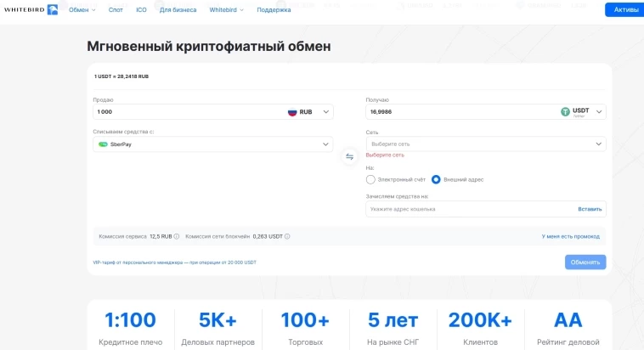Click the Tether USDT coin icon
The height and width of the screenshot is (350, 644).
[566, 112]
